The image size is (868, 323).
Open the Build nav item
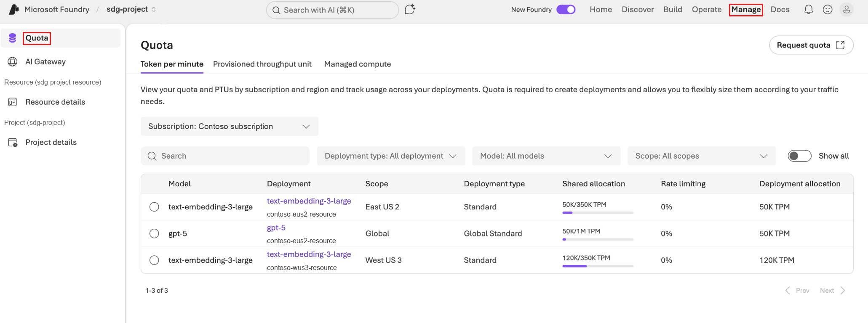pyautogui.click(x=673, y=9)
